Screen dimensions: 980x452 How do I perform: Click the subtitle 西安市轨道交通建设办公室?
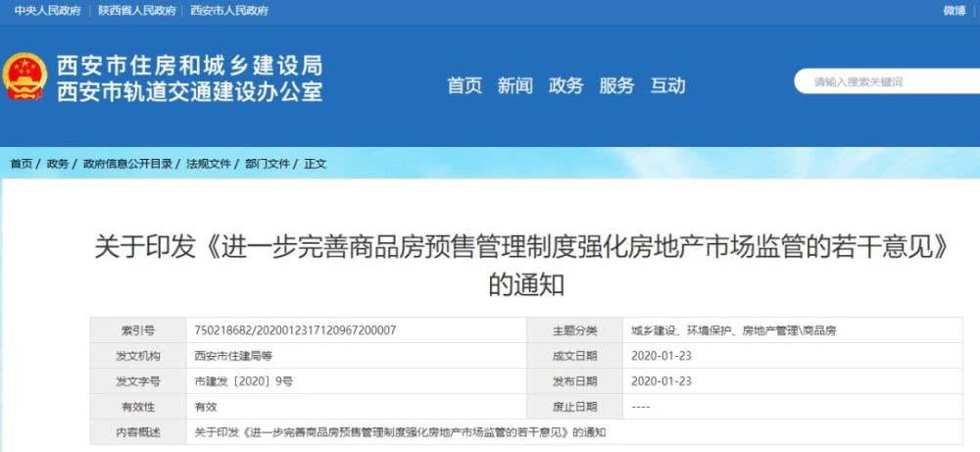pos(189,92)
